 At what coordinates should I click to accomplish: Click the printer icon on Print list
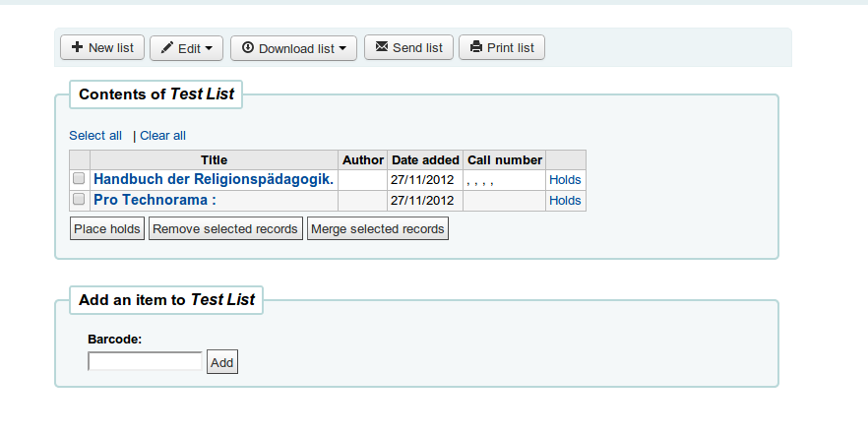pyautogui.click(x=476, y=47)
